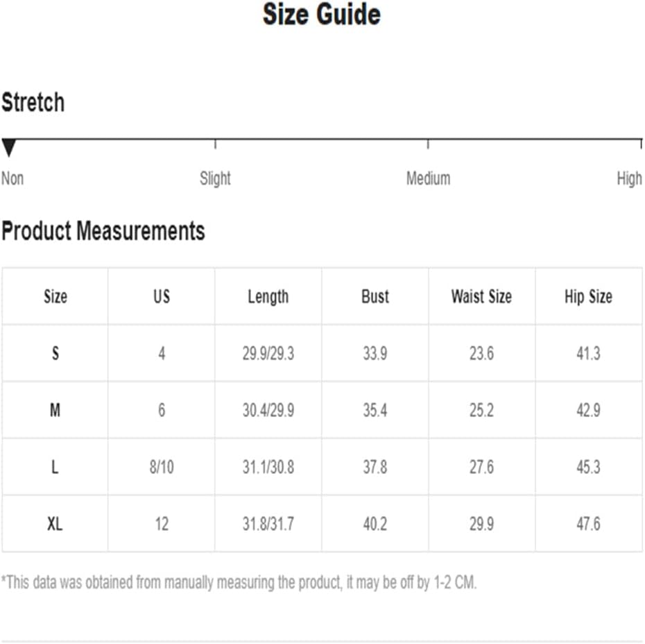The width and height of the screenshot is (645, 644).
Task: Select the M size row label
Action: click(55, 410)
